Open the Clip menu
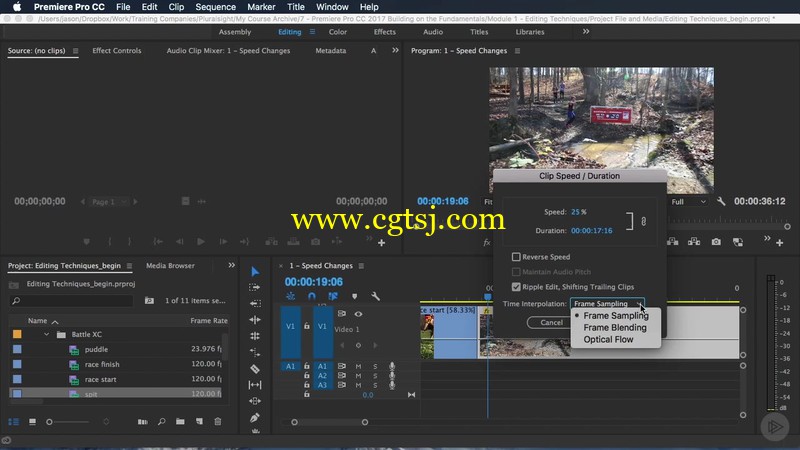The width and height of the screenshot is (800, 450). [176, 7]
